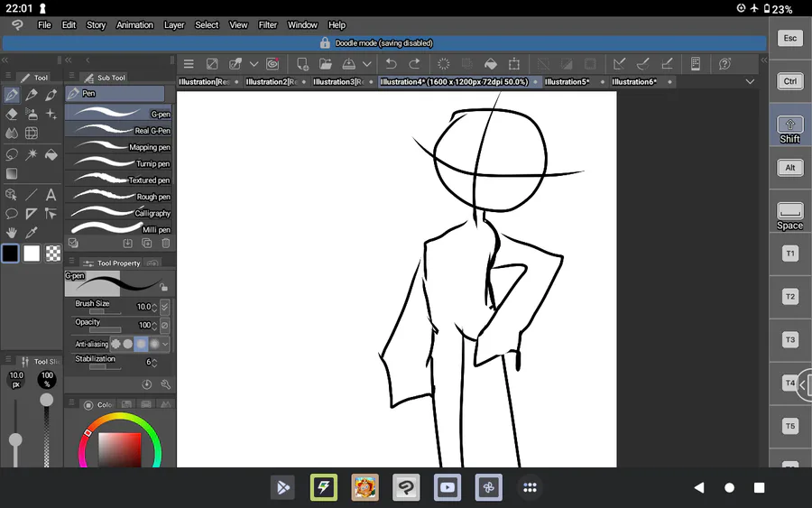This screenshot has width=812, height=508.
Task: Select the Balloon tool
Action: pos(12,214)
